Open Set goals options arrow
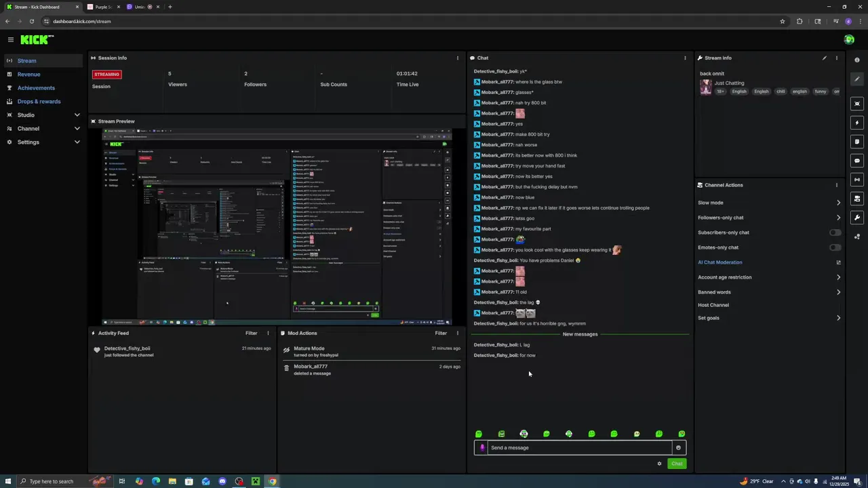The width and height of the screenshot is (868, 488). 838,318
